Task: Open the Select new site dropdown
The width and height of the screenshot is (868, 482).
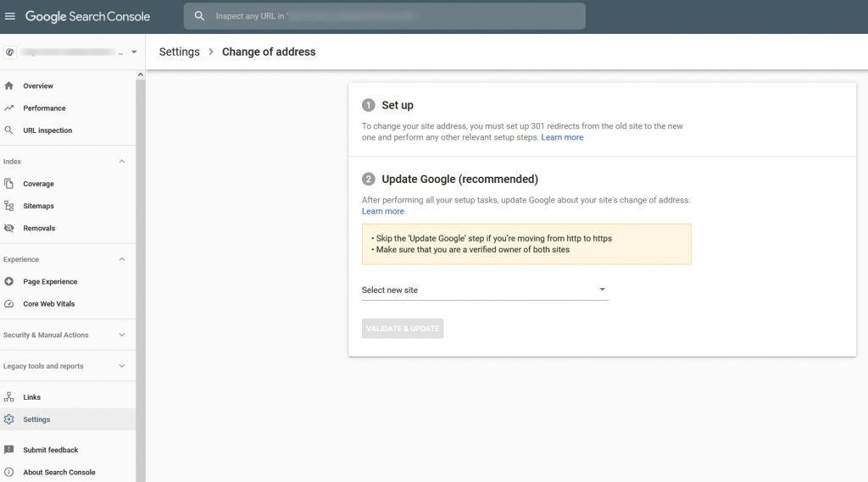Action: coord(484,290)
